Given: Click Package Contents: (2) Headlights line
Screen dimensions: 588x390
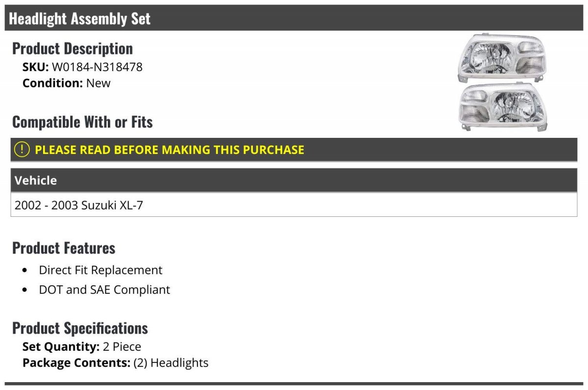Looking at the screenshot, I should pyautogui.click(x=115, y=363).
